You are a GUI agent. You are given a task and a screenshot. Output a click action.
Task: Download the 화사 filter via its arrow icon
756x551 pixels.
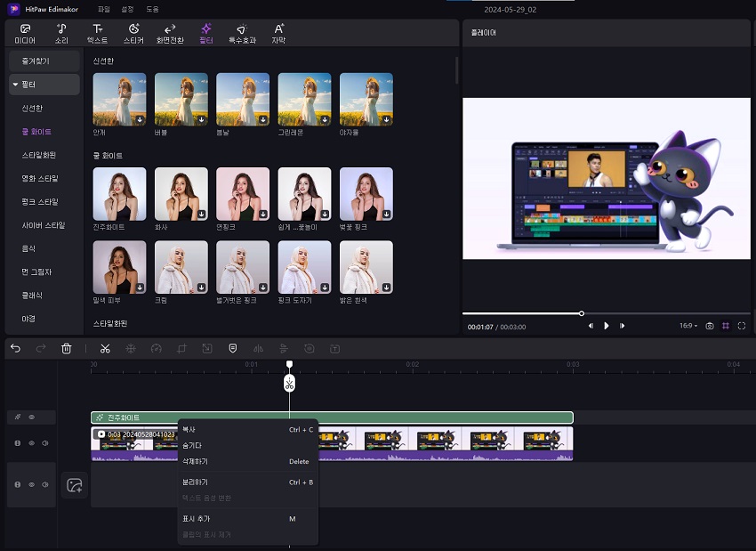pos(202,214)
